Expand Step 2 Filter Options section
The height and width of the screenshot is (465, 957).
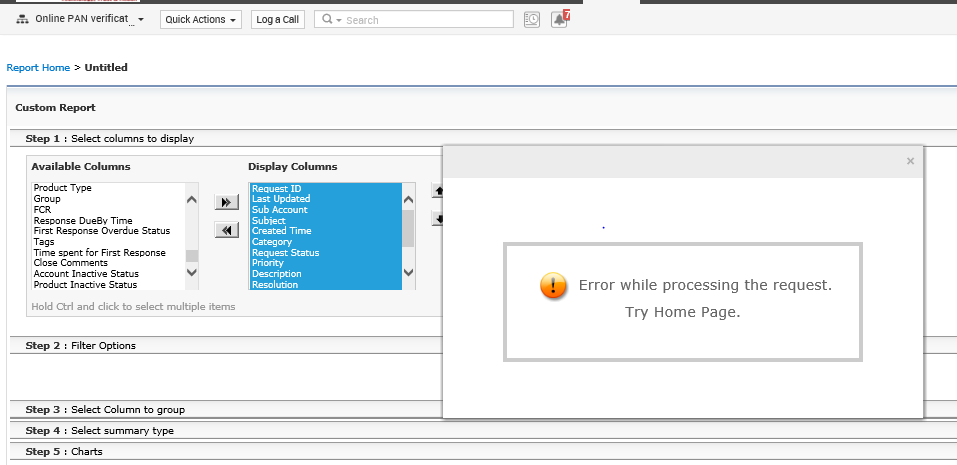(81, 345)
